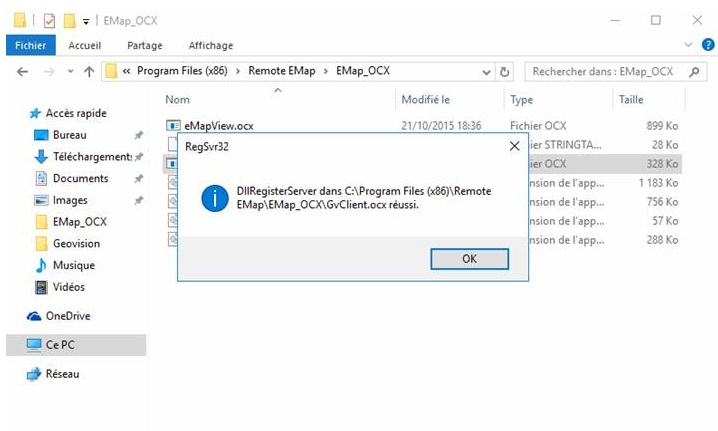Click OK in the RegSvr32 dialog
This screenshot has height=431, width=718.
pyautogui.click(x=469, y=259)
